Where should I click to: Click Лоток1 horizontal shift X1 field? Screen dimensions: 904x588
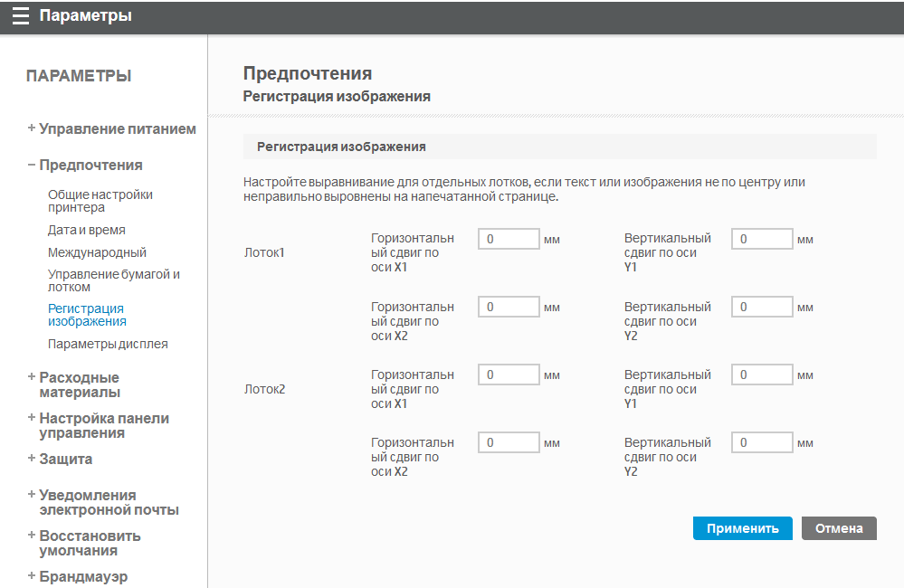coord(509,240)
